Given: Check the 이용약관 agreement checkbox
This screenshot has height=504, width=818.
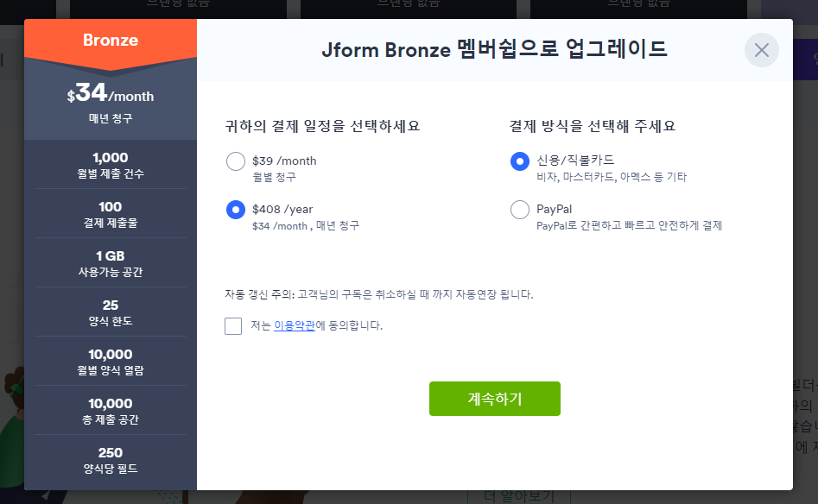Looking at the screenshot, I should pos(232,325).
